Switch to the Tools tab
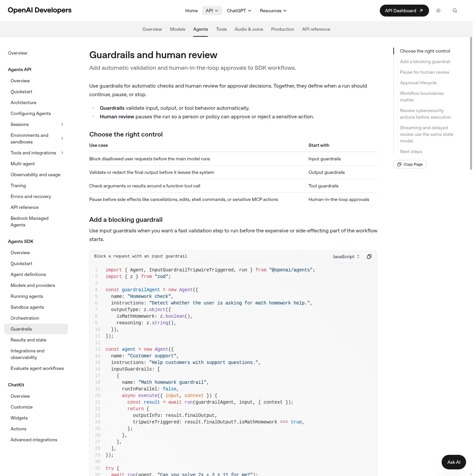This screenshot has width=476, height=476. [221, 29]
